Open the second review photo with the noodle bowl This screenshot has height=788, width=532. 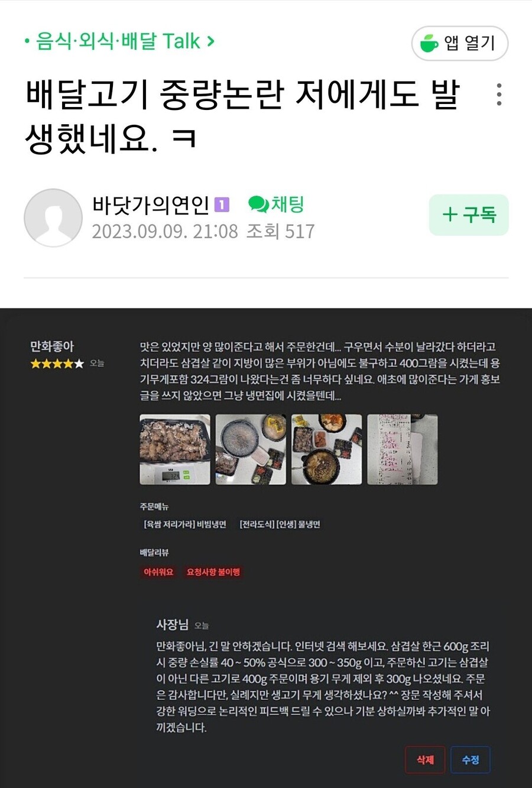251,449
